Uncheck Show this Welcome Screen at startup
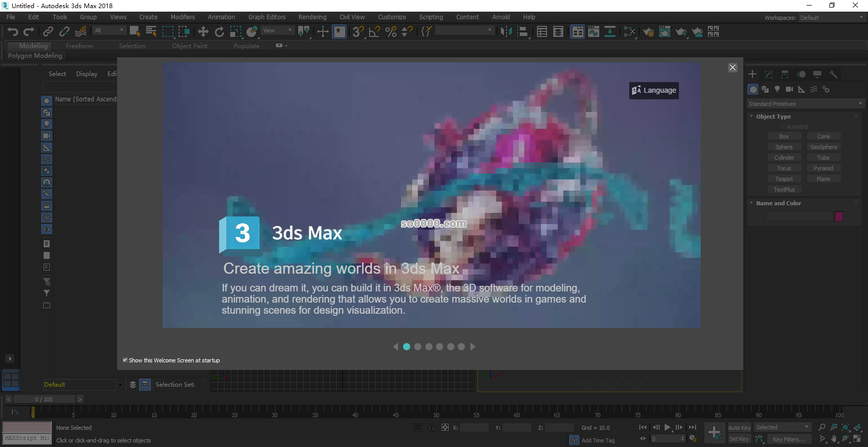Image resolution: width=868 pixels, height=447 pixels. (x=125, y=360)
